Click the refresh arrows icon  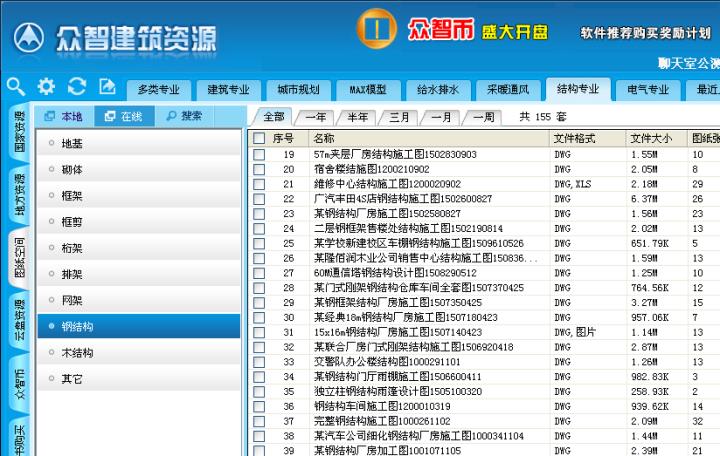coord(77,87)
